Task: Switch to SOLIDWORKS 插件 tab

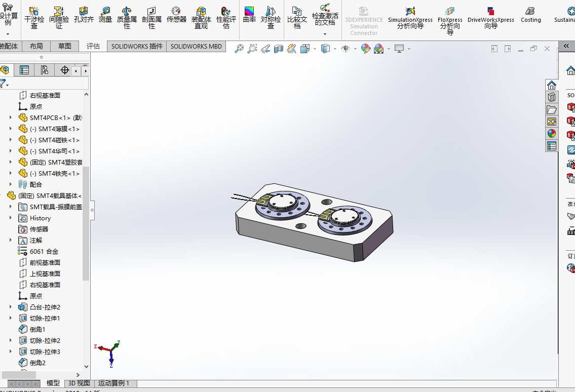Action: click(x=137, y=46)
